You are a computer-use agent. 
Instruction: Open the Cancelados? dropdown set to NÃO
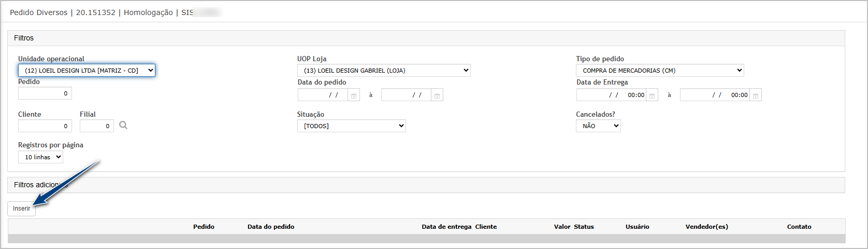(x=598, y=126)
